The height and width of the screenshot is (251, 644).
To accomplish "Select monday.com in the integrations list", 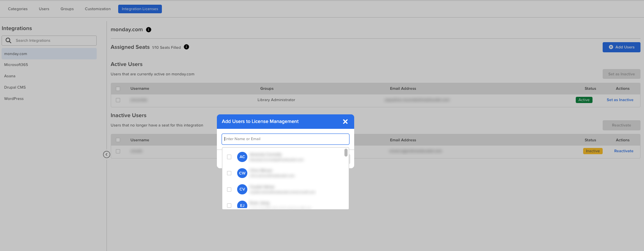I will point(49,54).
